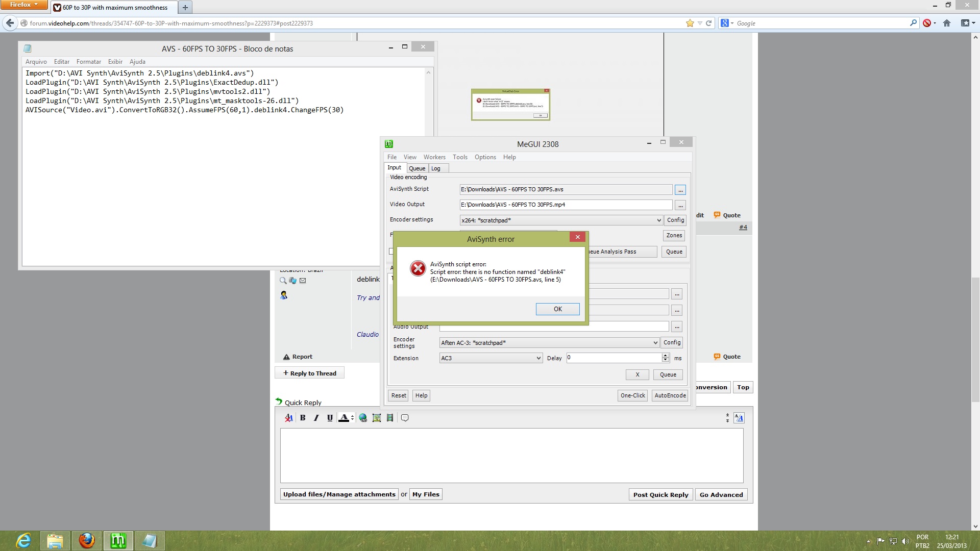Viewport: 980px width, 551px height.
Task: Toggle bold formatting in Quick Reply
Action: (x=303, y=418)
